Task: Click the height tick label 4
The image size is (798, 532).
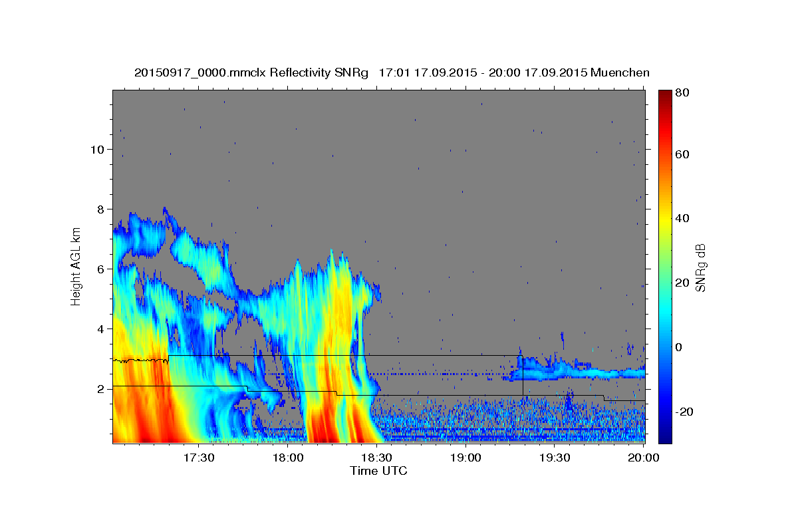Action: 101,329
